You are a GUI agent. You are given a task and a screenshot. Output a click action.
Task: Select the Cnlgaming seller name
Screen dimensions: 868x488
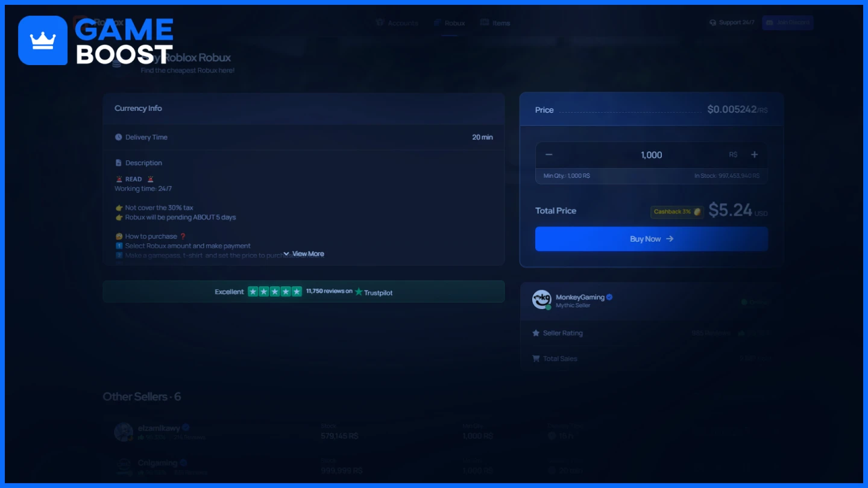pos(158,463)
